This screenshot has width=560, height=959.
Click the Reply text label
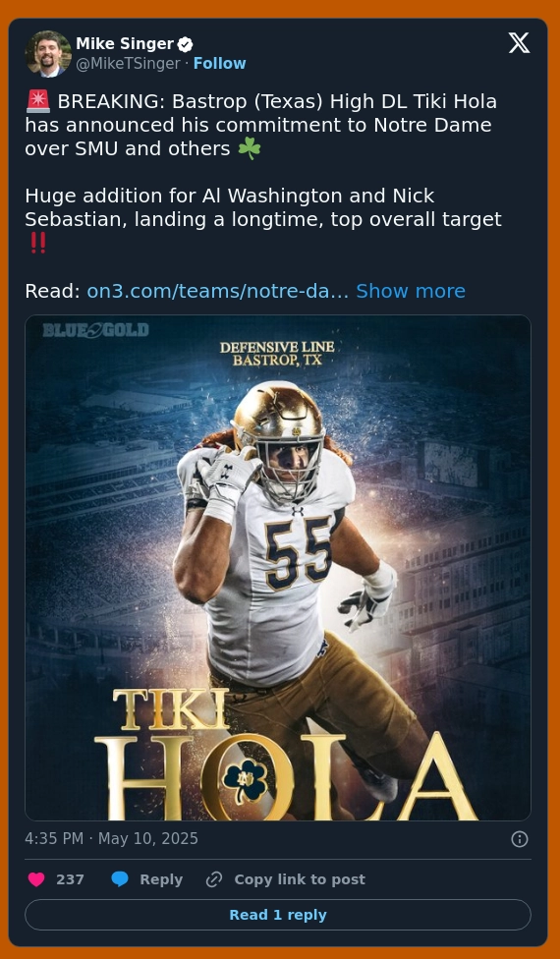[x=161, y=879]
